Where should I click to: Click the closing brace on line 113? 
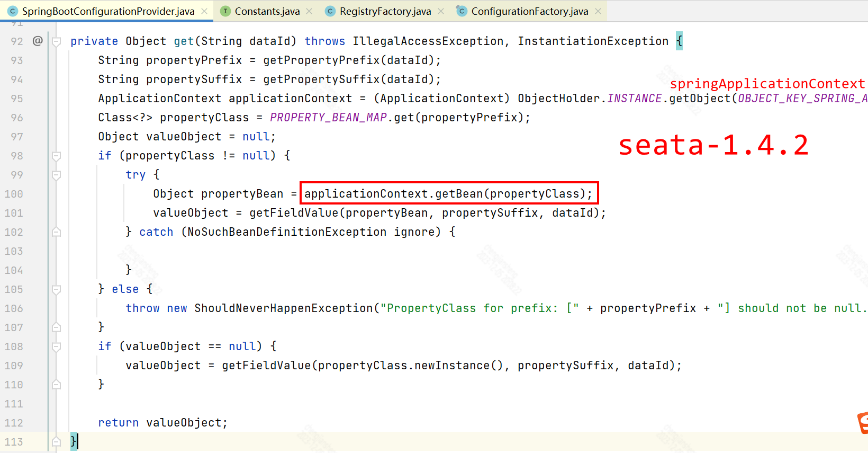pyautogui.click(x=74, y=441)
